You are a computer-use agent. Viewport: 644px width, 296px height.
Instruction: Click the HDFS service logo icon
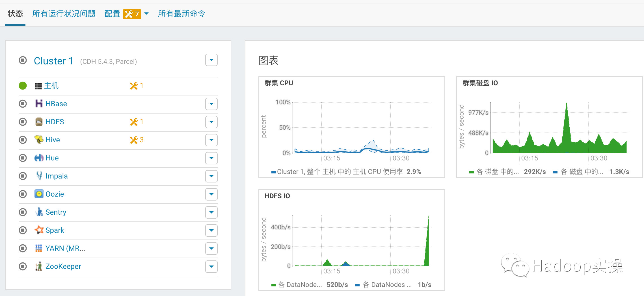[39, 122]
